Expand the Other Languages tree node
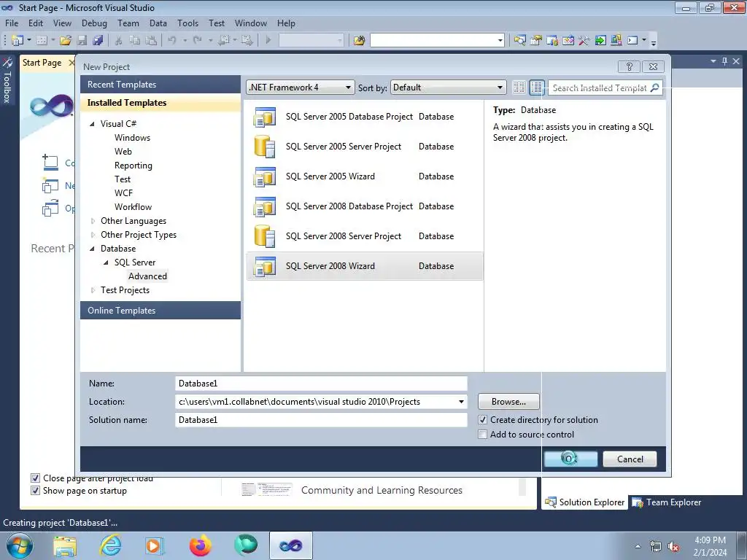Viewport: 747px width, 560px height. pyautogui.click(x=93, y=221)
